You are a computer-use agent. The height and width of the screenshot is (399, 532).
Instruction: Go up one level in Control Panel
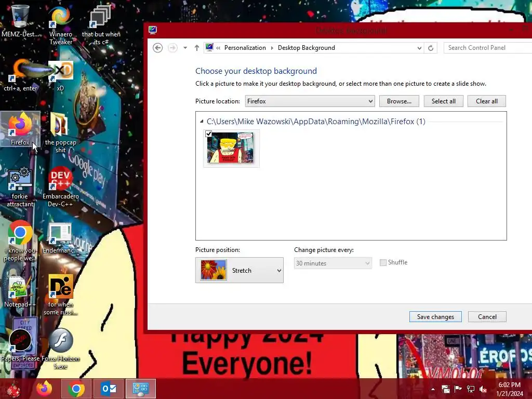197,48
